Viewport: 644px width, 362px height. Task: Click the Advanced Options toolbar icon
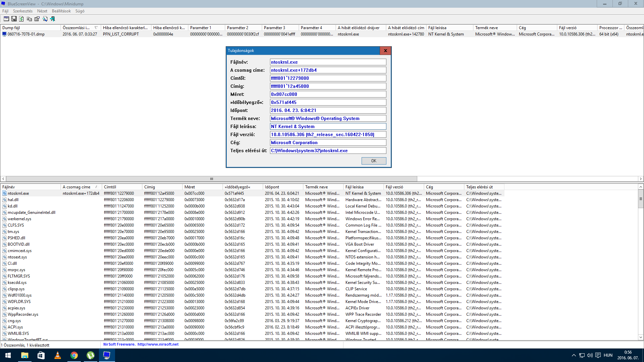[x=6, y=19]
